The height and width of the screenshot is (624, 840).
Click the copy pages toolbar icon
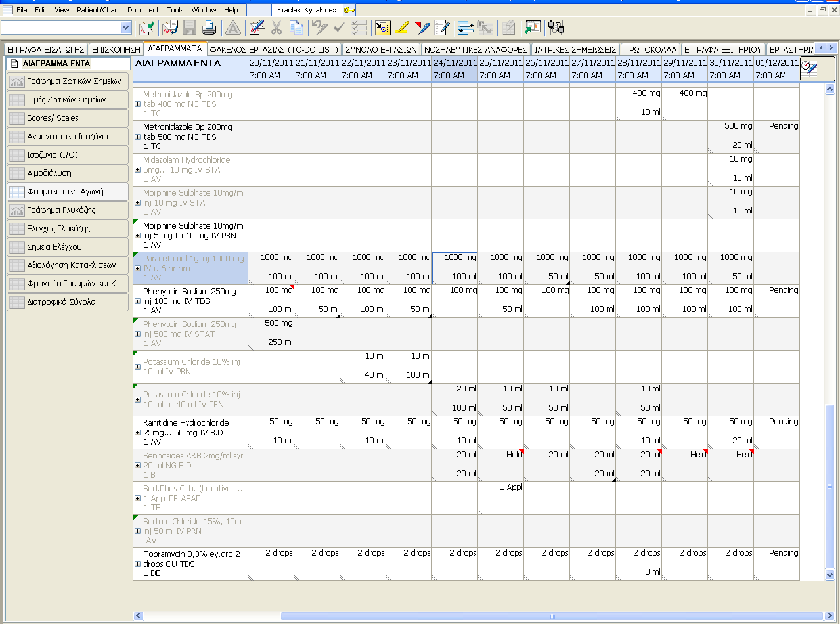click(x=297, y=28)
